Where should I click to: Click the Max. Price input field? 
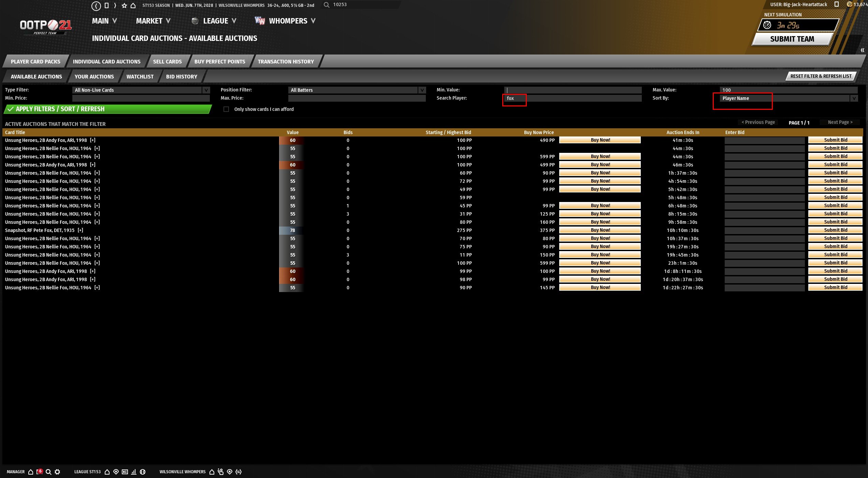pos(357,98)
